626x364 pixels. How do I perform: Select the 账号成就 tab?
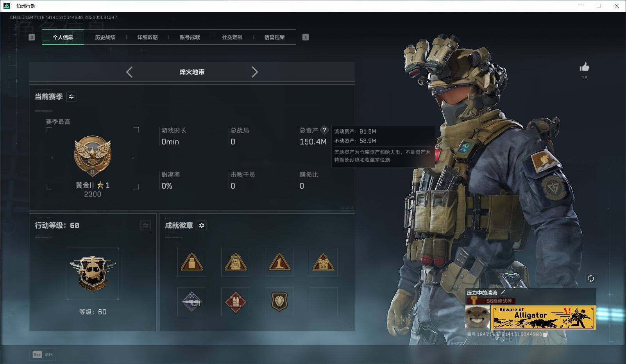pyautogui.click(x=190, y=37)
